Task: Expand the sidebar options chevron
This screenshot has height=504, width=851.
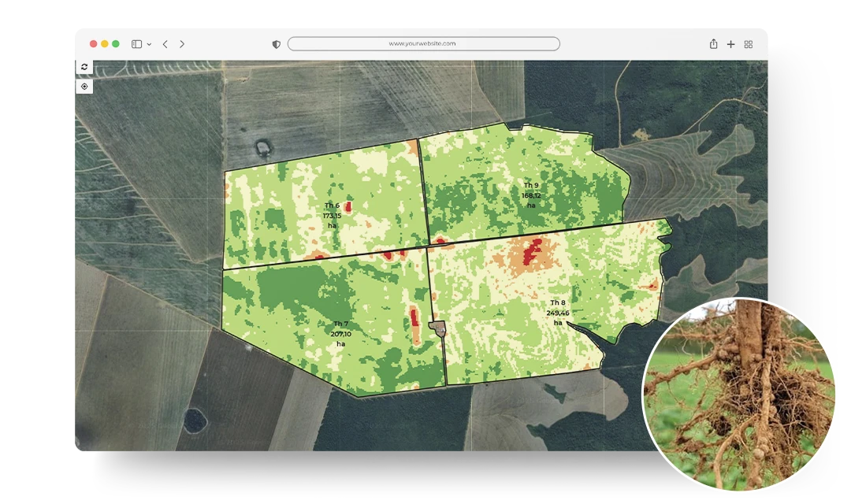Action: [x=149, y=45]
